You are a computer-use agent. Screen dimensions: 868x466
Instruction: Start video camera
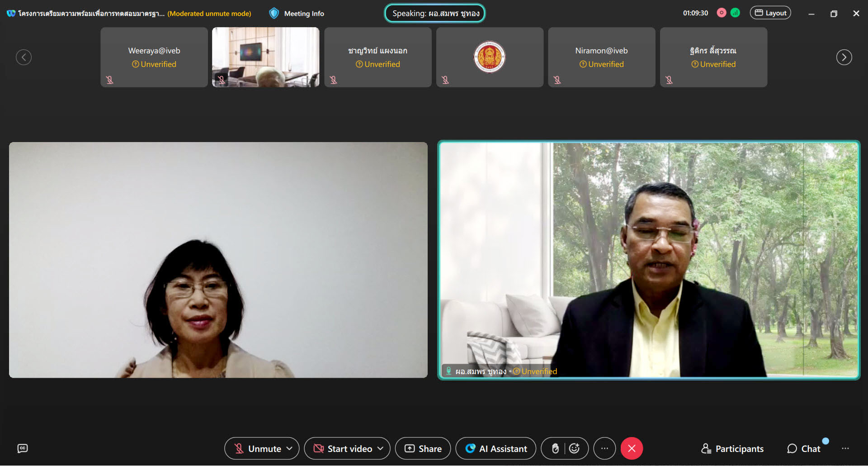pyautogui.click(x=343, y=449)
